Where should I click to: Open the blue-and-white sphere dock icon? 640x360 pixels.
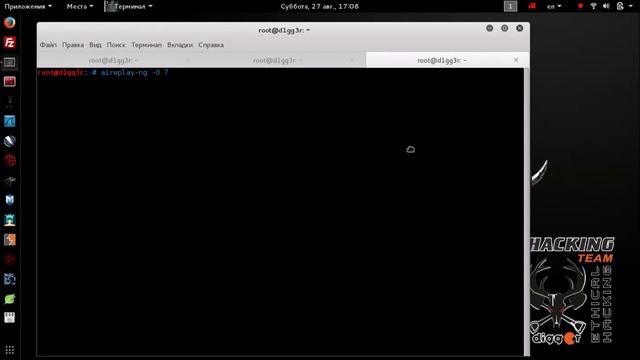(x=9, y=141)
